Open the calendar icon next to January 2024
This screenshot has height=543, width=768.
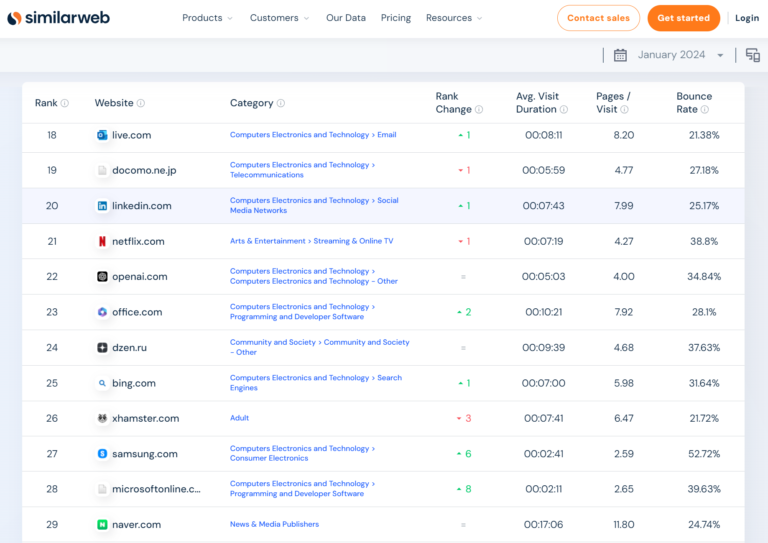coord(620,55)
